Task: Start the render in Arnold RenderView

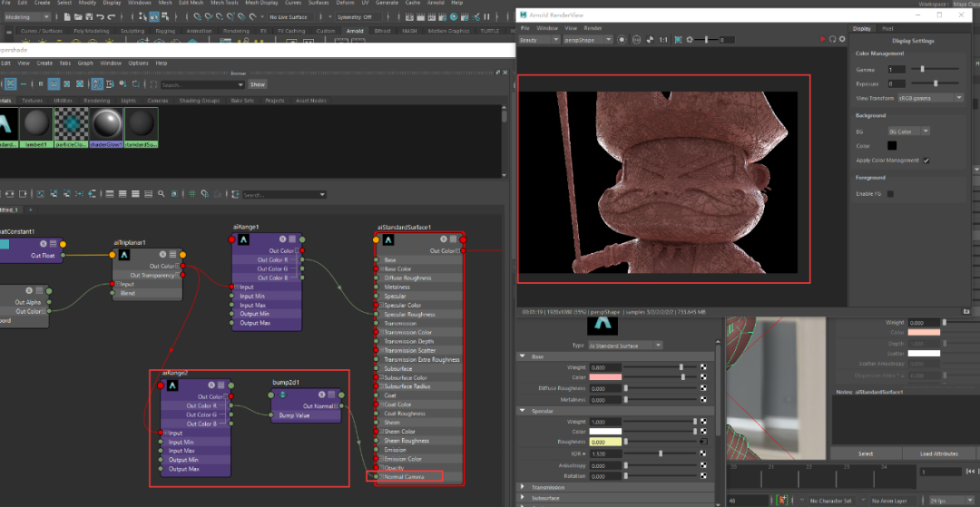Action: (823, 39)
